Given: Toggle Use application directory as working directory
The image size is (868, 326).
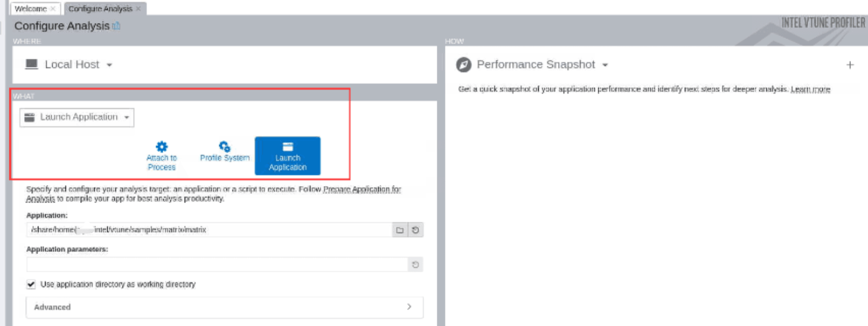Looking at the screenshot, I should point(31,284).
